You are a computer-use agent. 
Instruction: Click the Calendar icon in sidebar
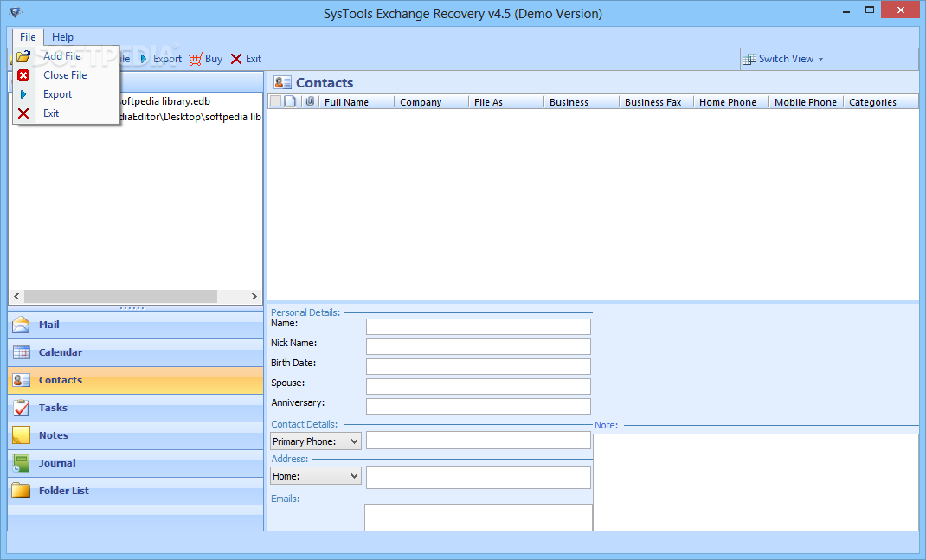[x=22, y=352]
